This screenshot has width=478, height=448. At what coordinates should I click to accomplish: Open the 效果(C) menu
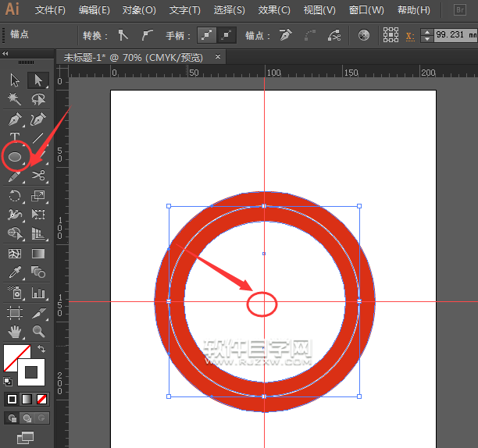pyautogui.click(x=273, y=10)
